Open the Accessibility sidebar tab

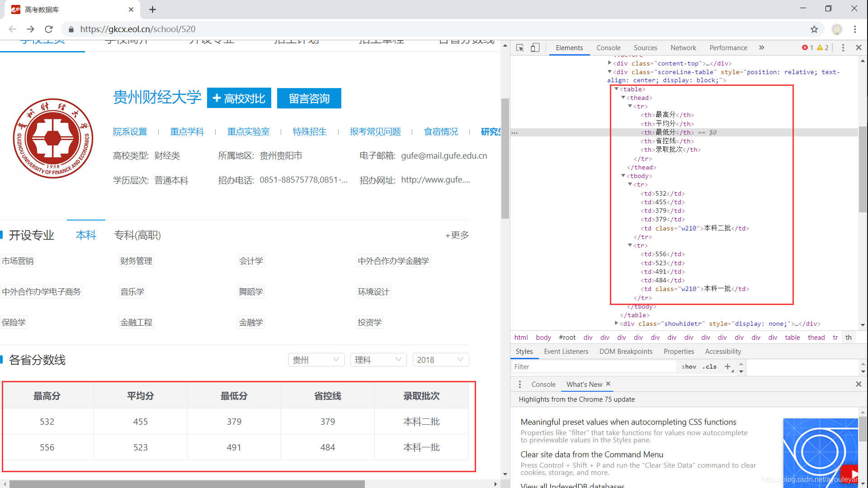pos(723,351)
